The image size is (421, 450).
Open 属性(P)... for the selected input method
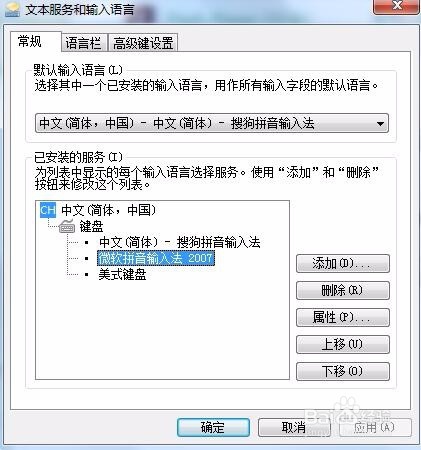tap(343, 317)
